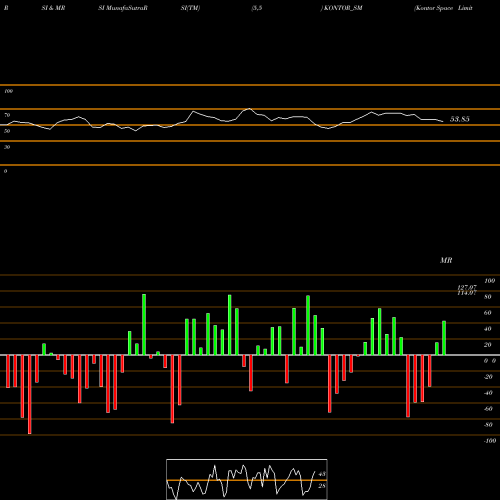Click the MR axis 60 label

(487, 313)
